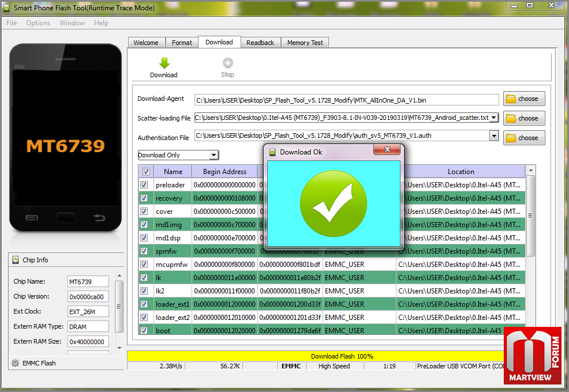
Task: Uncheck the boot partition checkbox
Action: coord(144,330)
